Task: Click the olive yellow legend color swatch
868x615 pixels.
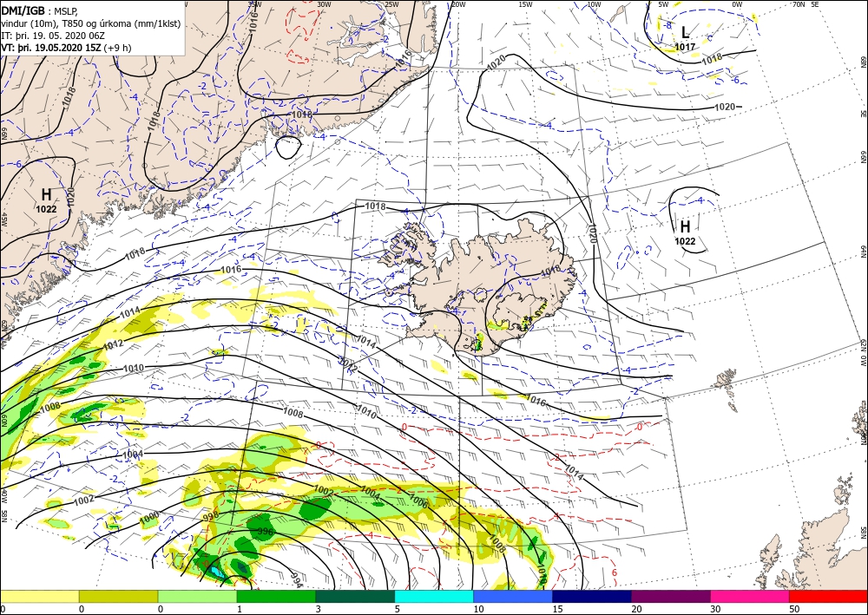Action: (x=118, y=596)
